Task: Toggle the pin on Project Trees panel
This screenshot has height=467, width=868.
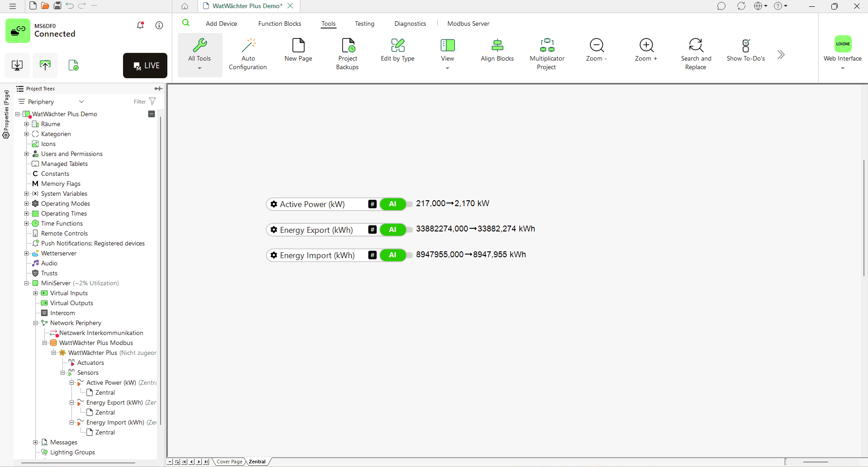Action: click(158, 89)
